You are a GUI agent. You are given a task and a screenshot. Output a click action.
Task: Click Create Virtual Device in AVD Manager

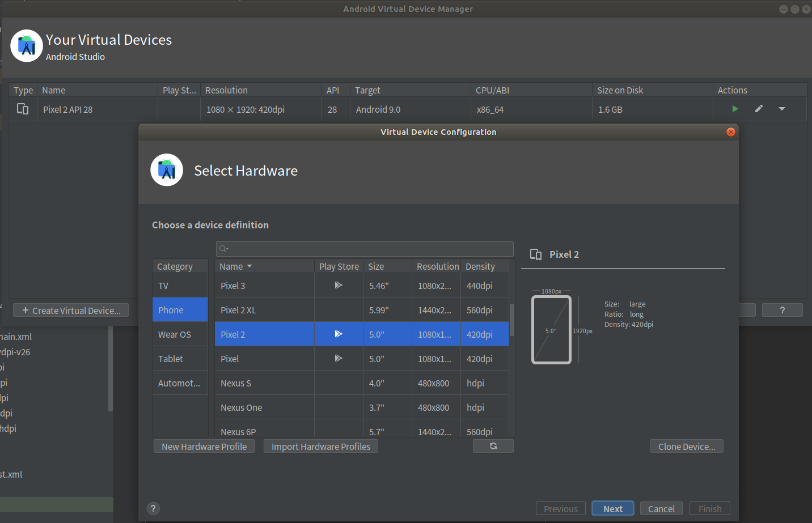coord(71,311)
